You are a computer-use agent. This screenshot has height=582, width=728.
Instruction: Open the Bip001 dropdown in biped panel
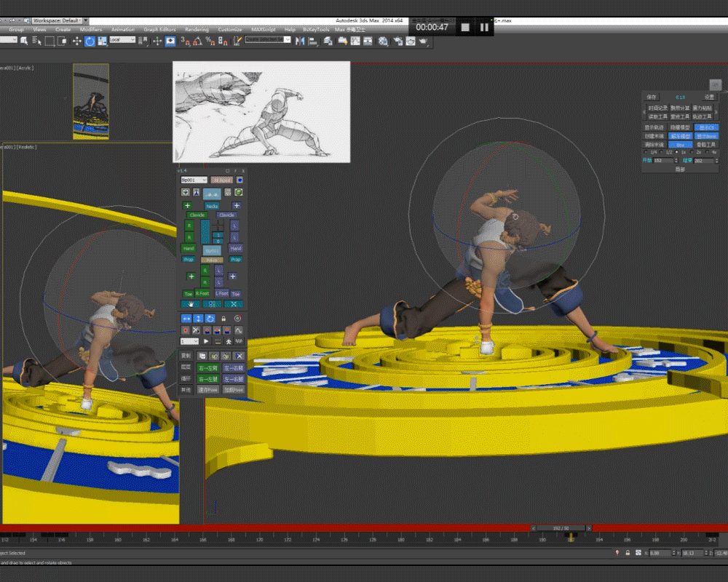coord(194,180)
